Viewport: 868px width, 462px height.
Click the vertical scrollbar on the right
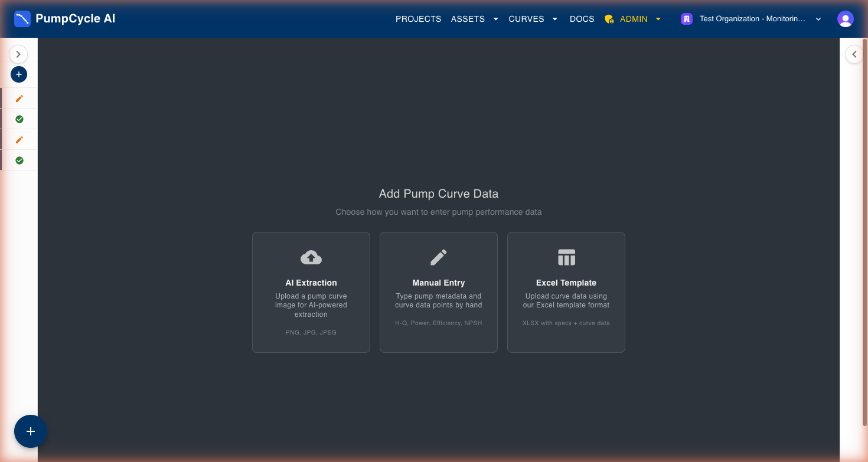[865, 230]
